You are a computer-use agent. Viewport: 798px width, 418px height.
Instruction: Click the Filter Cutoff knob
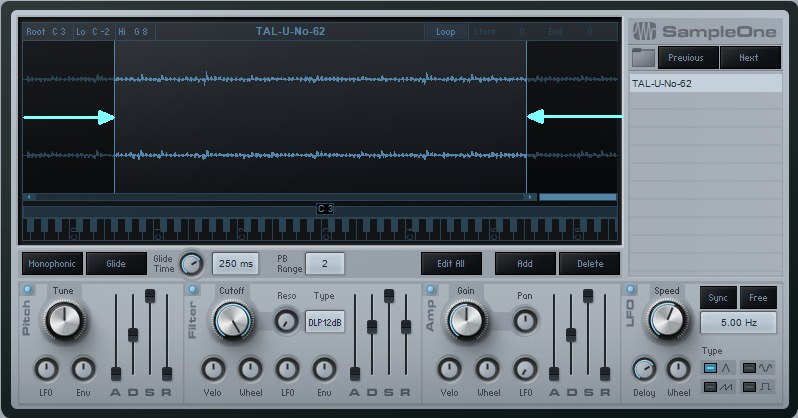(x=233, y=320)
